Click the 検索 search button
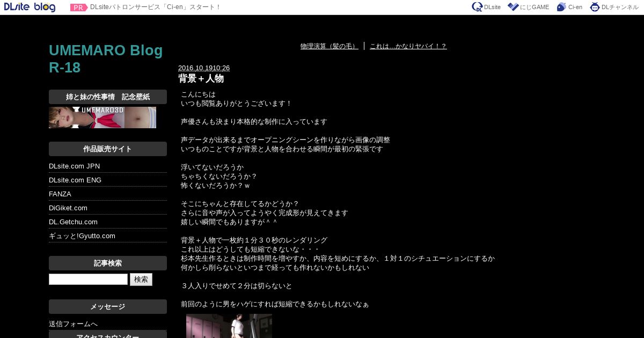 point(141,280)
